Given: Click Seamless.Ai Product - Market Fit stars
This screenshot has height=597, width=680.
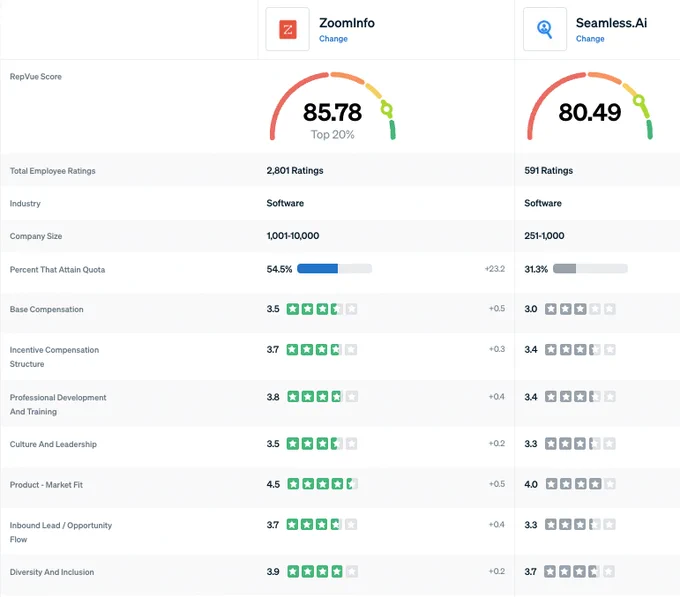Looking at the screenshot, I should (x=580, y=484).
